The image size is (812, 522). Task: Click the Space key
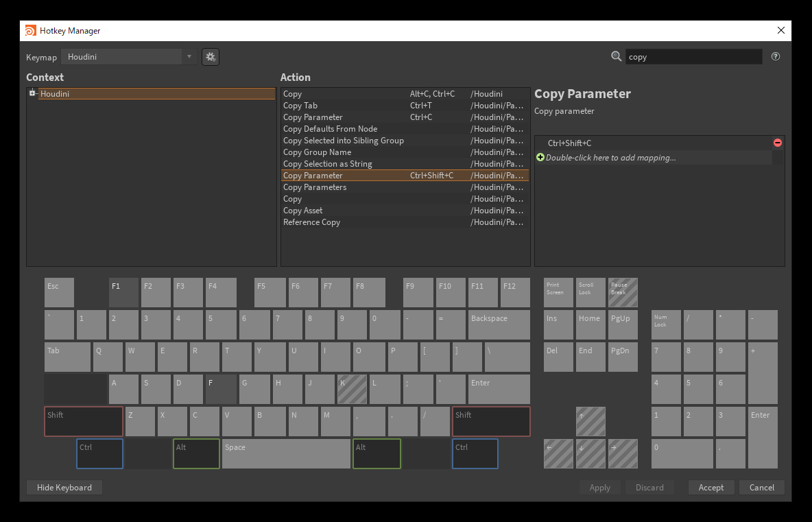click(287, 453)
